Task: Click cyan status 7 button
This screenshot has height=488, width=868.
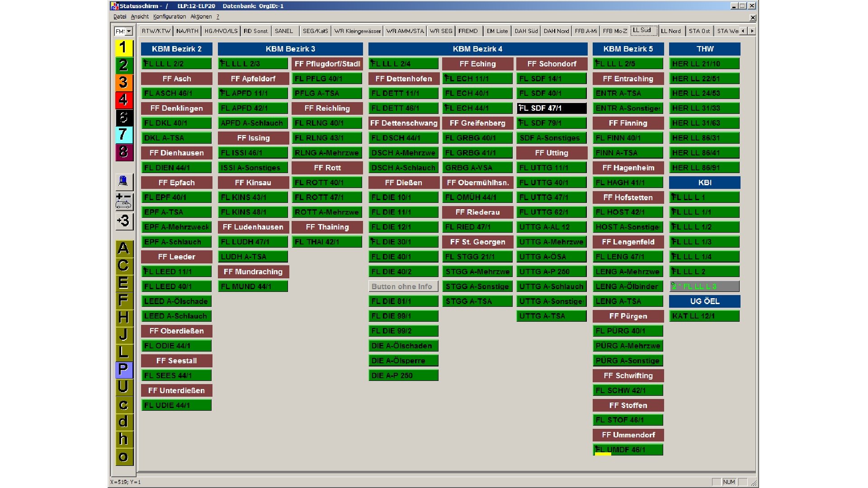Action: click(123, 134)
